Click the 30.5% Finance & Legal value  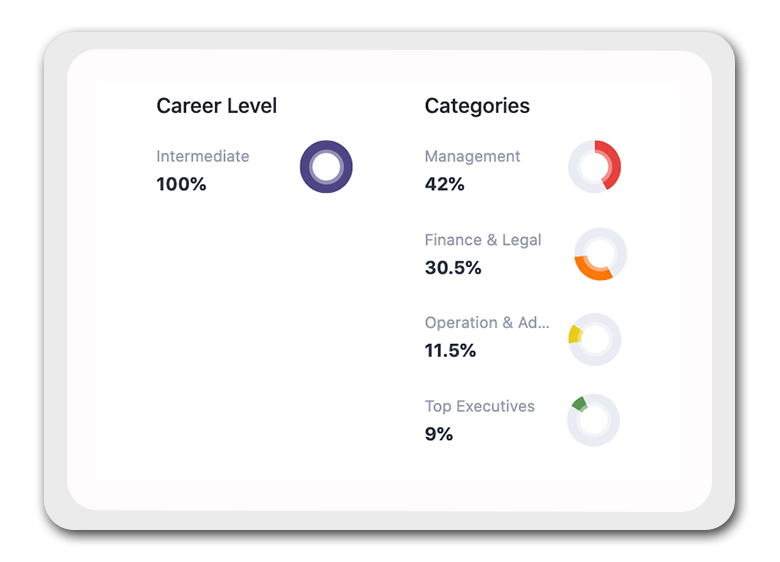453,268
